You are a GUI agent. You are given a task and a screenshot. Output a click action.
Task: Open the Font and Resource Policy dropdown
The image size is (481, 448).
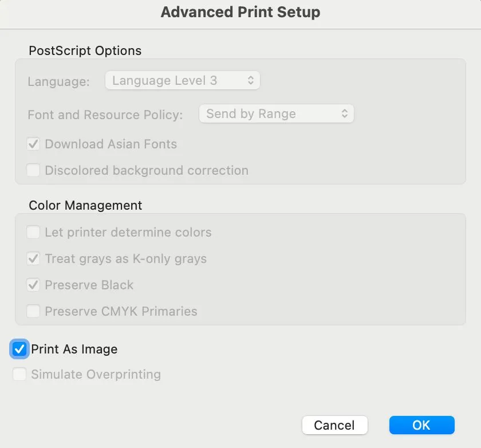[276, 113]
